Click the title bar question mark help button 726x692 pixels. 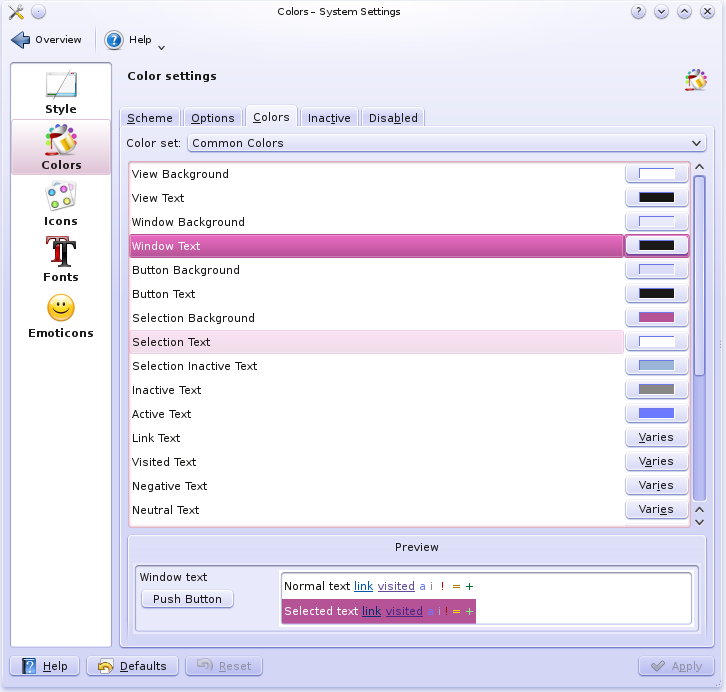tap(638, 12)
